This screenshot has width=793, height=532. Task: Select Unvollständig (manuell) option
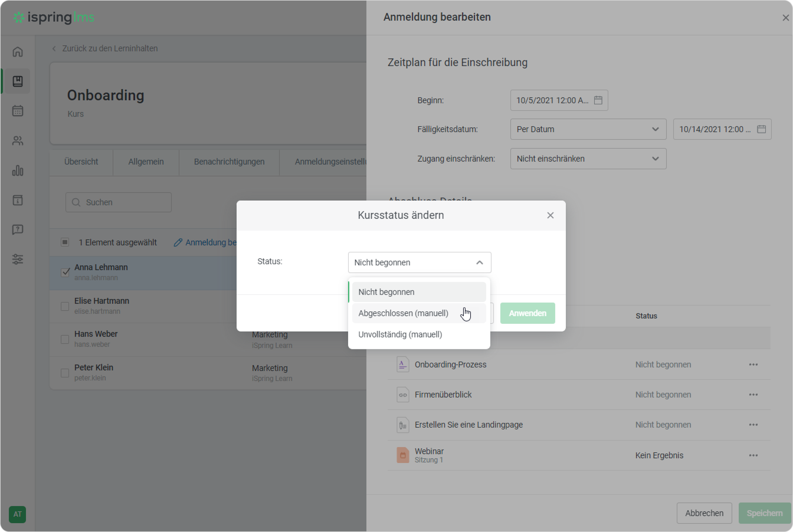[x=400, y=334]
